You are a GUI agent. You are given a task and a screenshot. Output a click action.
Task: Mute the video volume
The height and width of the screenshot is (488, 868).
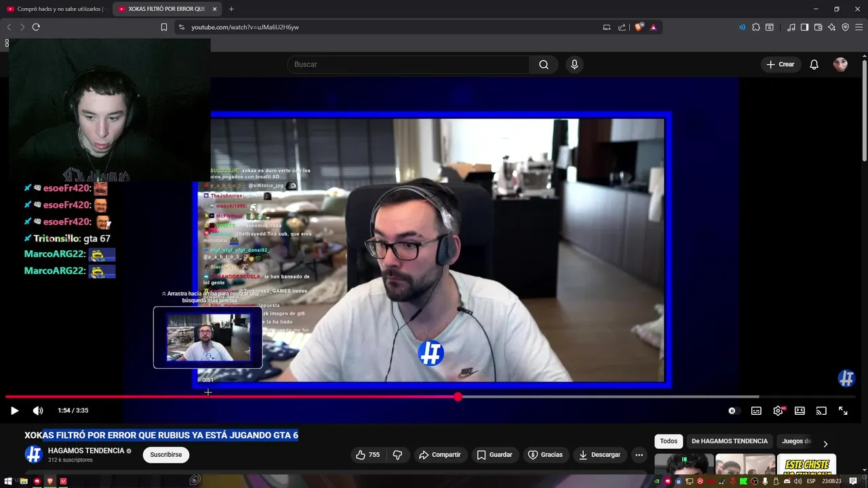coord(38,411)
